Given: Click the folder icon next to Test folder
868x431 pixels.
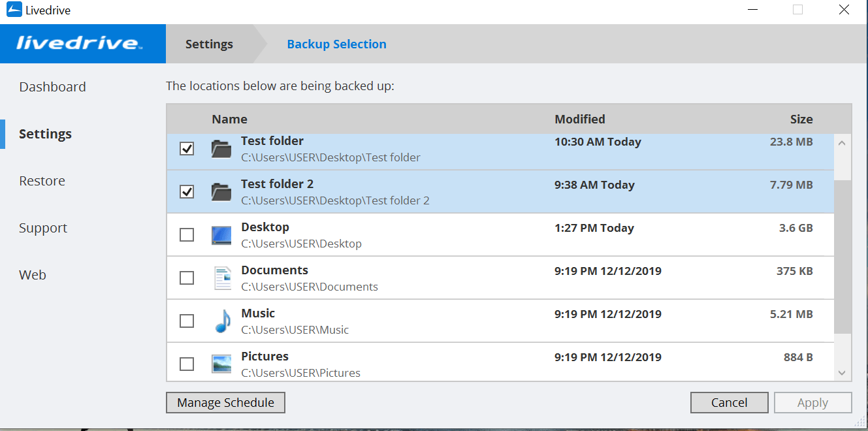Looking at the screenshot, I should [221, 148].
